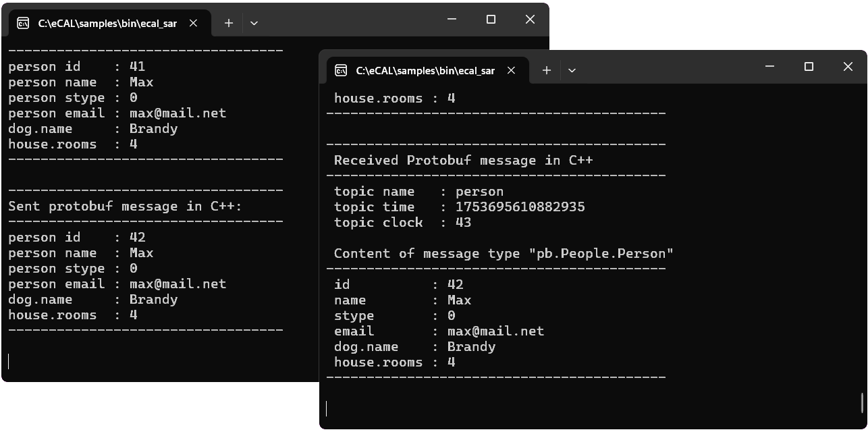The image size is (868, 432).
Task: Open a new tab in the back terminal window
Action: [x=229, y=23]
